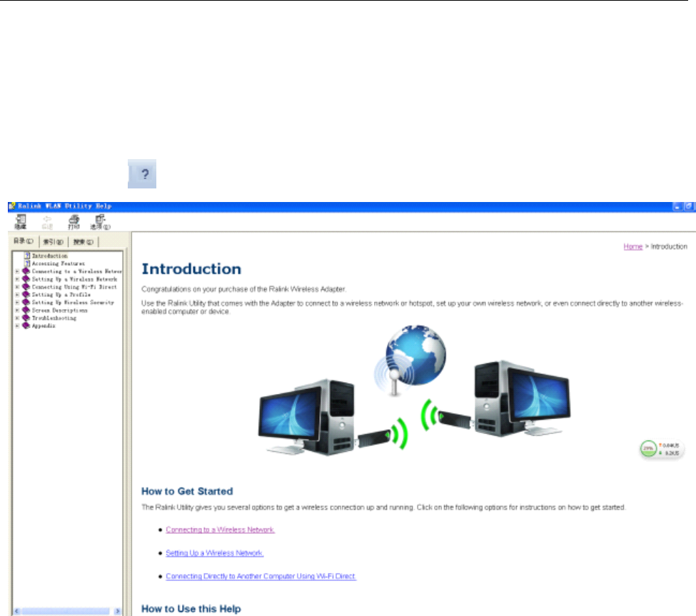The image size is (696, 616).
Task: Click the page icon beside Accessing Features
Action: (x=27, y=263)
